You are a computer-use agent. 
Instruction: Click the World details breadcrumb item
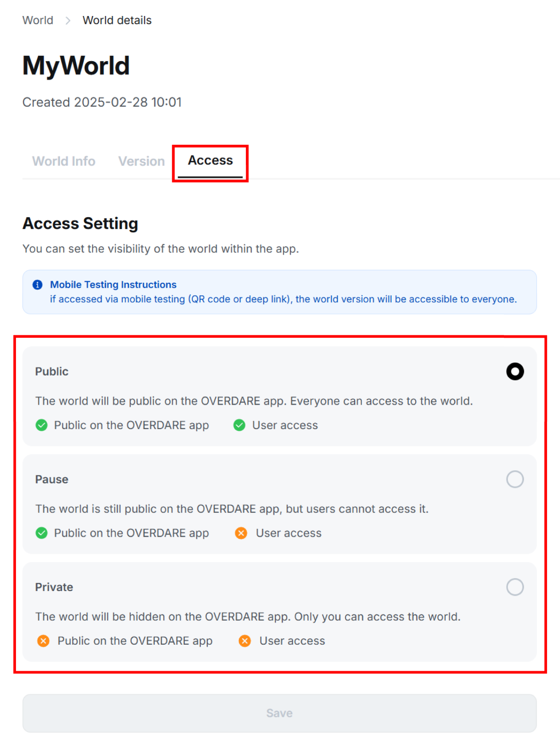(x=117, y=21)
